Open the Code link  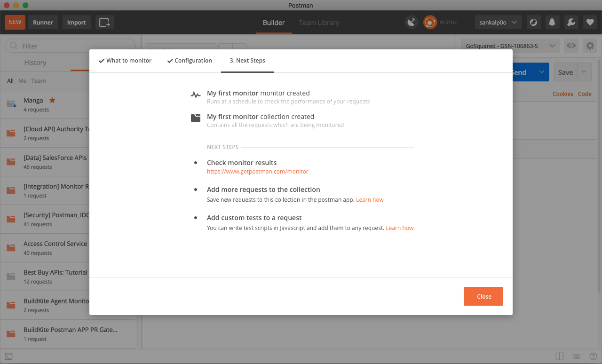tap(585, 94)
